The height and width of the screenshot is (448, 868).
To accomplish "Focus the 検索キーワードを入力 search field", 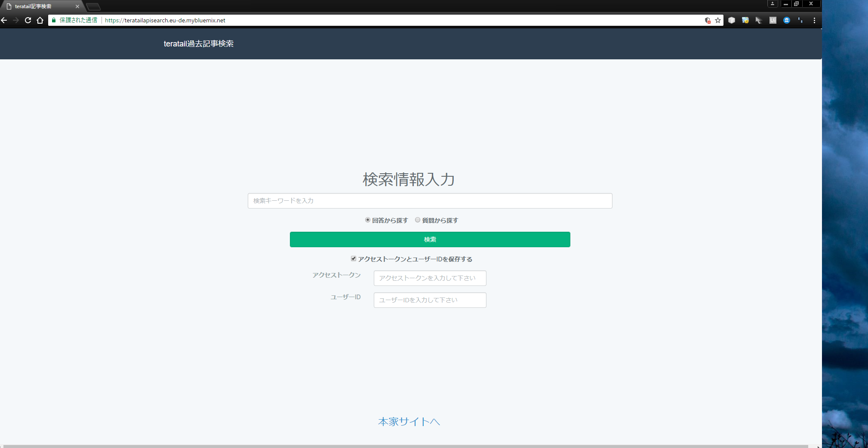I will tap(430, 201).
